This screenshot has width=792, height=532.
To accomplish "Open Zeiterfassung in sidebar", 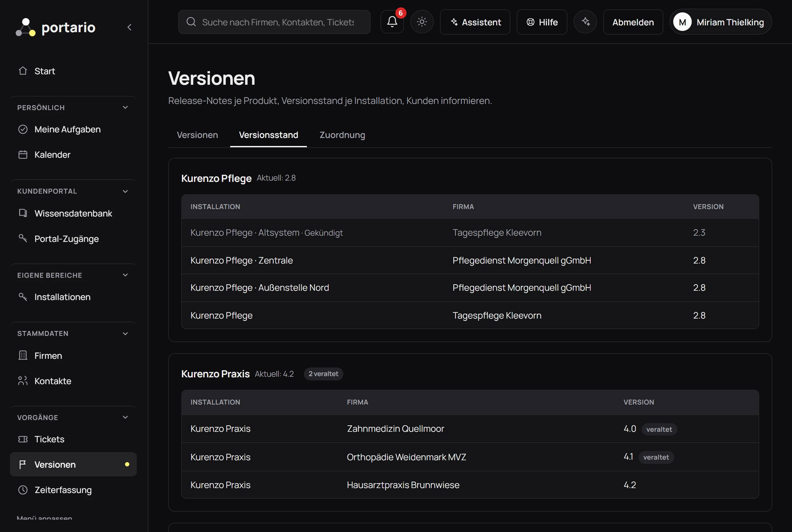I will (73, 490).
